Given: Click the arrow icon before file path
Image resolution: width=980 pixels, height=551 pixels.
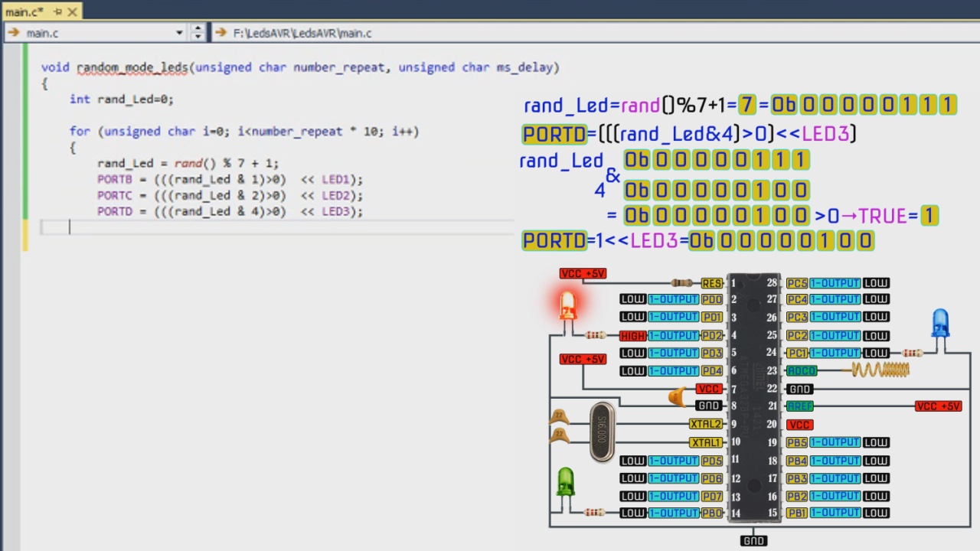Looking at the screenshot, I should coord(220,33).
